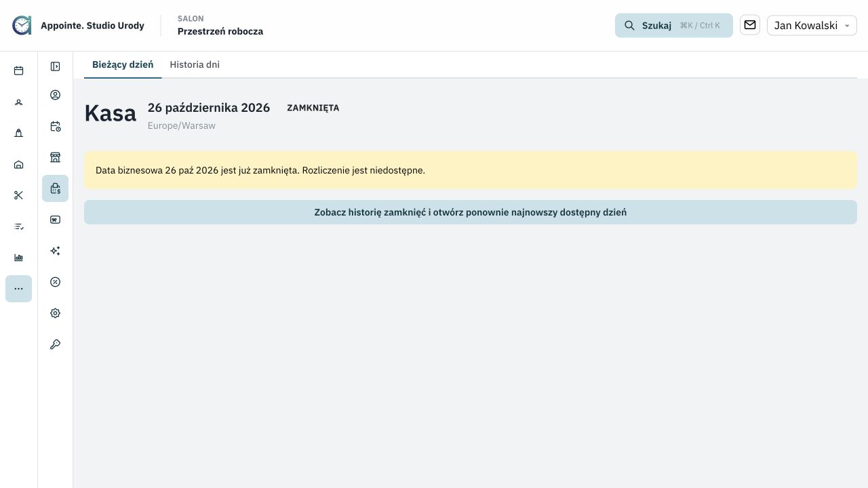Click the Przestrzeń robocza workspace label

220,31
